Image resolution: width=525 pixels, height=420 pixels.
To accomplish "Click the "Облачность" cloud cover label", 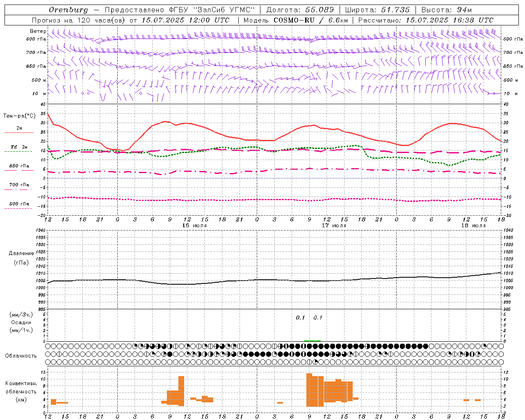I will point(21,356).
